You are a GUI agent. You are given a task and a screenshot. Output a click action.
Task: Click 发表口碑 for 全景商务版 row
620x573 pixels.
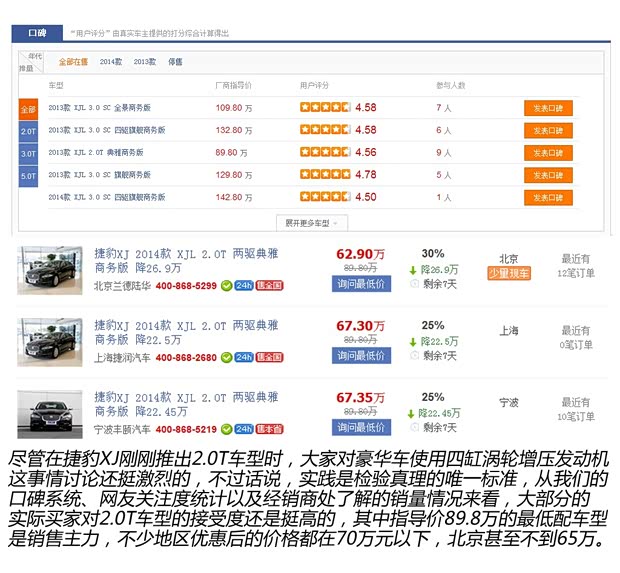[x=548, y=108]
